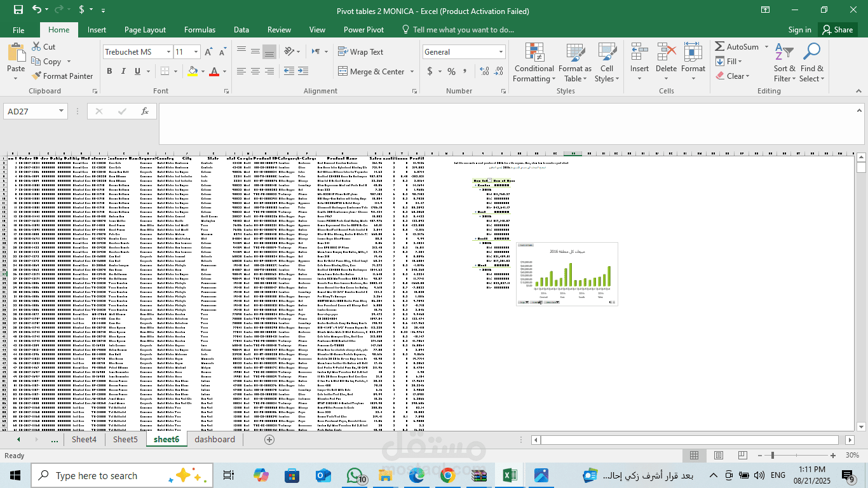Align text to the left
Image resolution: width=868 pixels, height=488 pixels.
coord(241,71)
